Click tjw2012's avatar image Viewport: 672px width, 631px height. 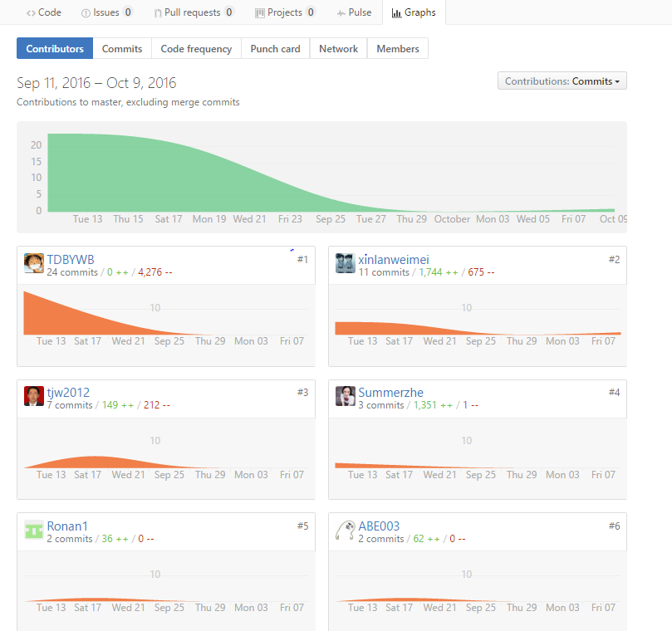click(34, 396)
